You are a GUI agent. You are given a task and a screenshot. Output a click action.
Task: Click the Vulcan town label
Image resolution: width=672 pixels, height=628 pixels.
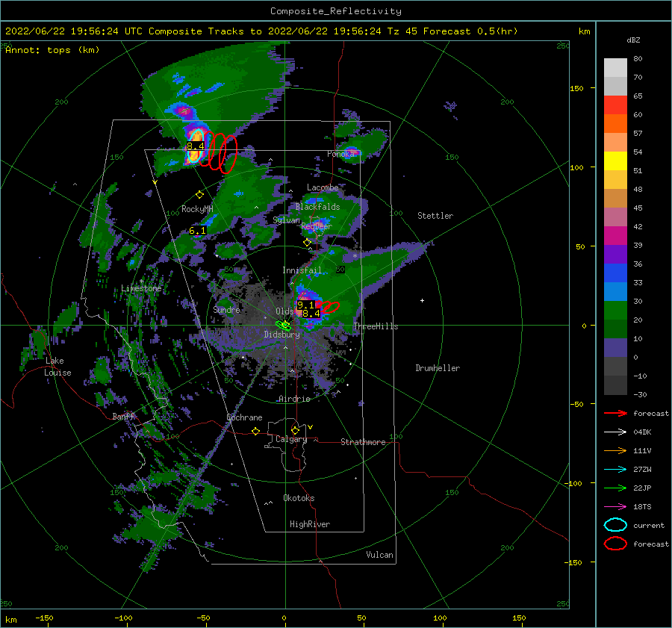click(x=380, y=555)
